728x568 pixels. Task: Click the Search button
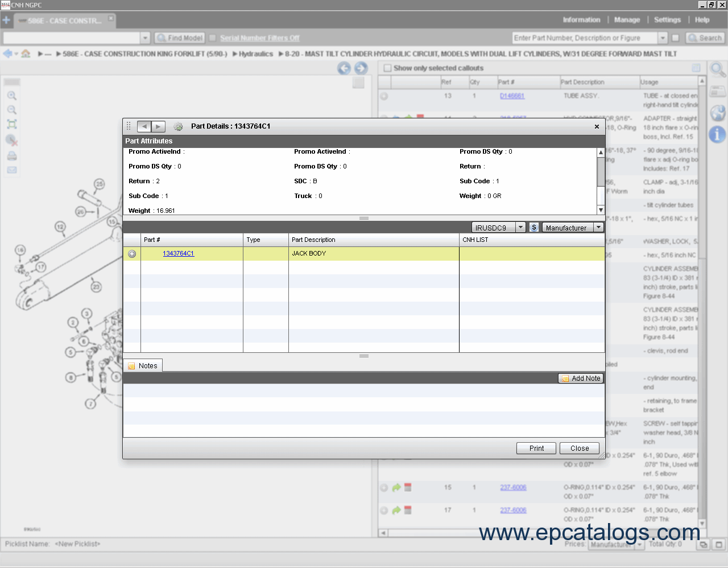pyautogui.click(x=705, y=38)
